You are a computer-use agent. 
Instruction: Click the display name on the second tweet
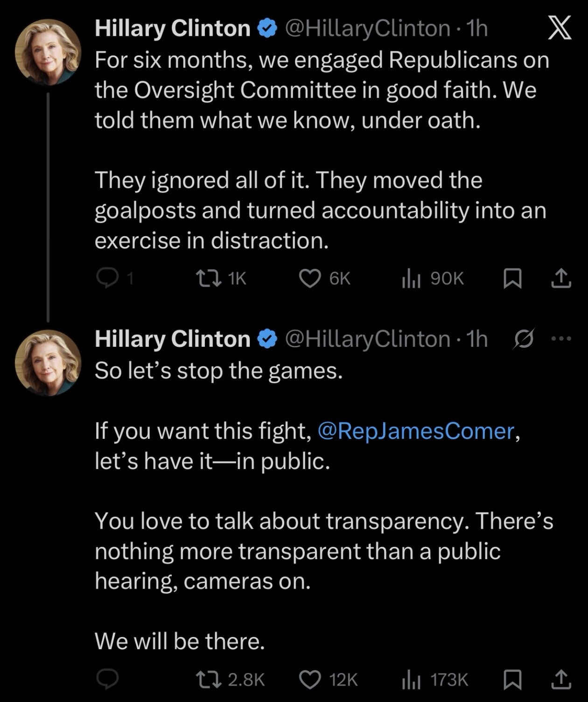(x=172, y=339)
